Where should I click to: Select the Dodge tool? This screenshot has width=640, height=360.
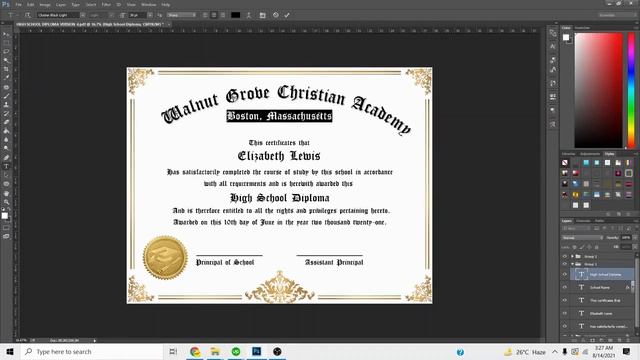pos(6,149)
